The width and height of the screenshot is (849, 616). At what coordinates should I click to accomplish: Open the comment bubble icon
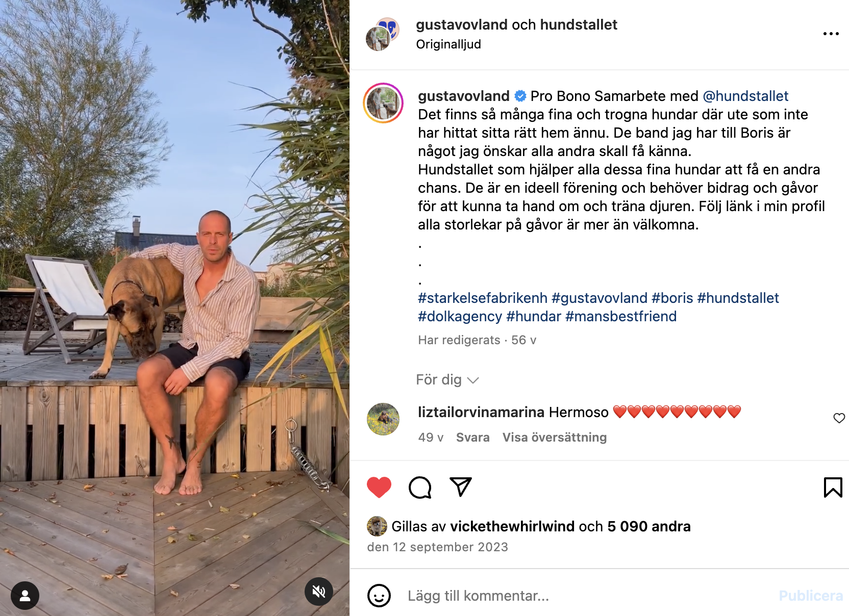click(420, 487)
